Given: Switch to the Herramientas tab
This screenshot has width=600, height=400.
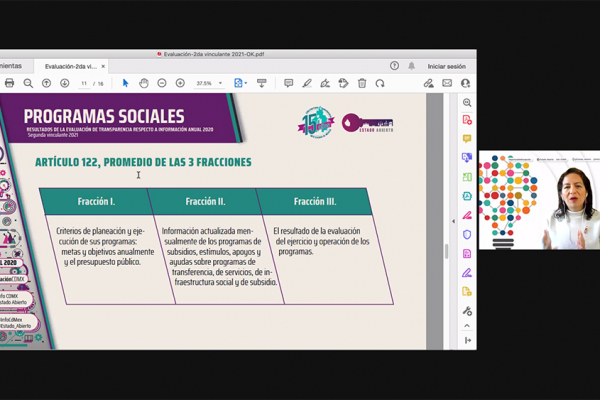Looking at the screenshot, I should tap(11, 66).
